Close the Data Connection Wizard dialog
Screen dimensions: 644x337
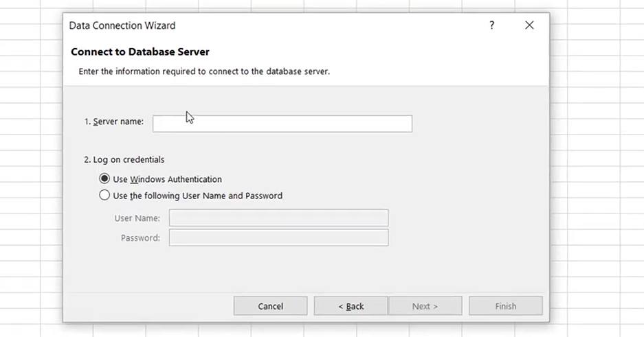tap(529, 25)
